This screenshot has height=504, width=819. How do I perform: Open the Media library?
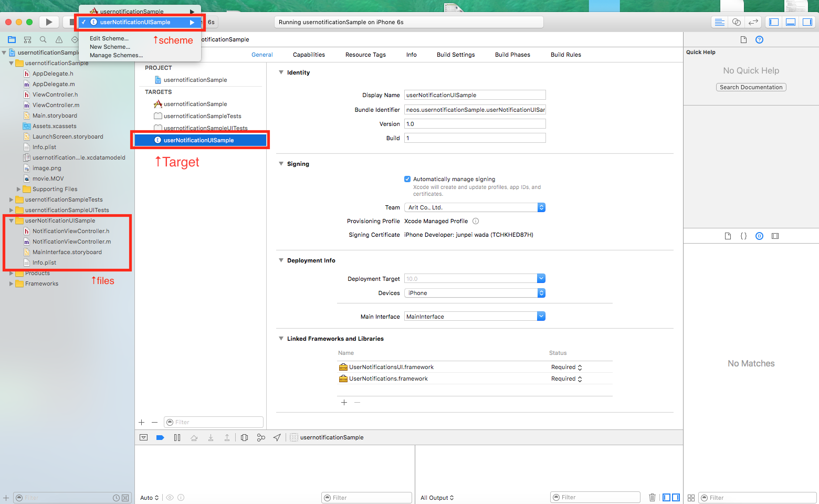[775, 236]
